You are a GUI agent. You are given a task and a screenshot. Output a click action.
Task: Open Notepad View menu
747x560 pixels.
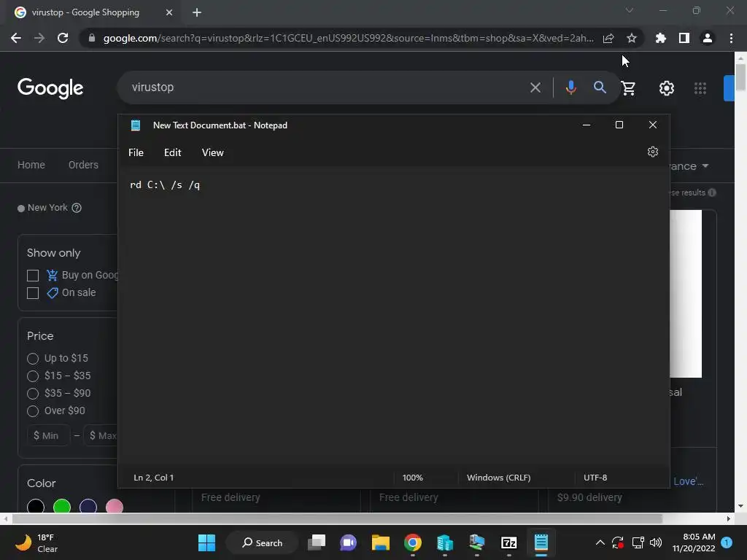[212, 152]
